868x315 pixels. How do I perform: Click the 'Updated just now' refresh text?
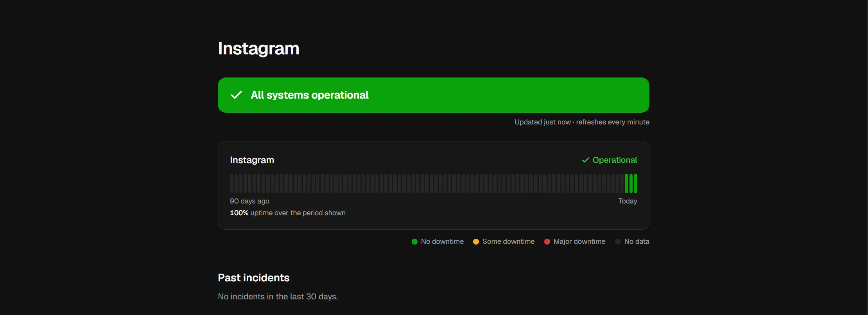point(582,122)
